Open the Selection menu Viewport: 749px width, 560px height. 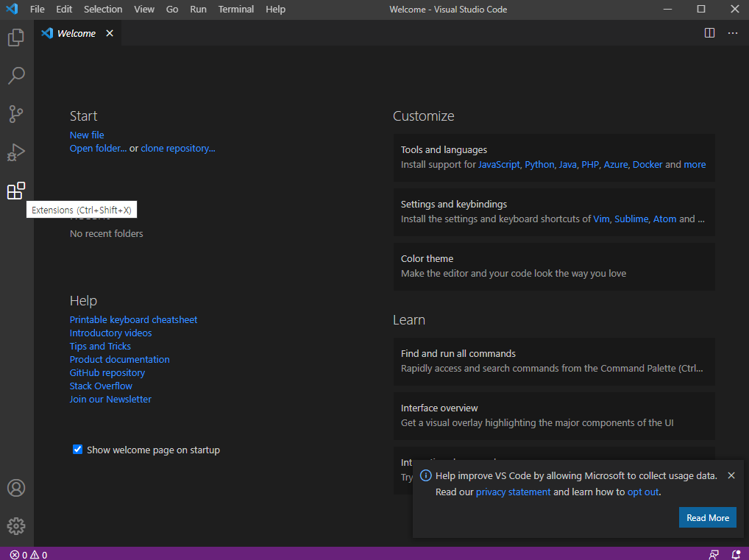click(x=103, y=9)
